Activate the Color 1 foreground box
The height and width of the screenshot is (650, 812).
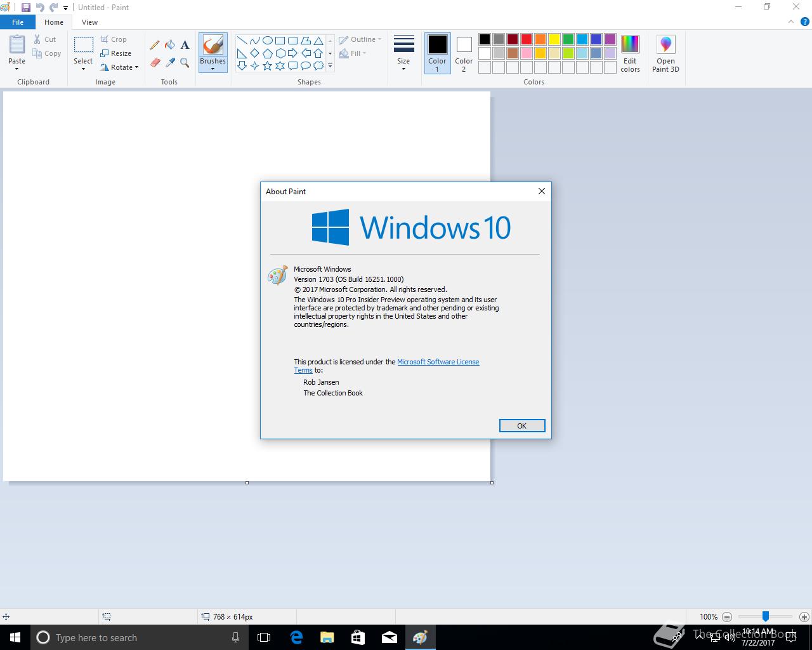pos(437,53)
